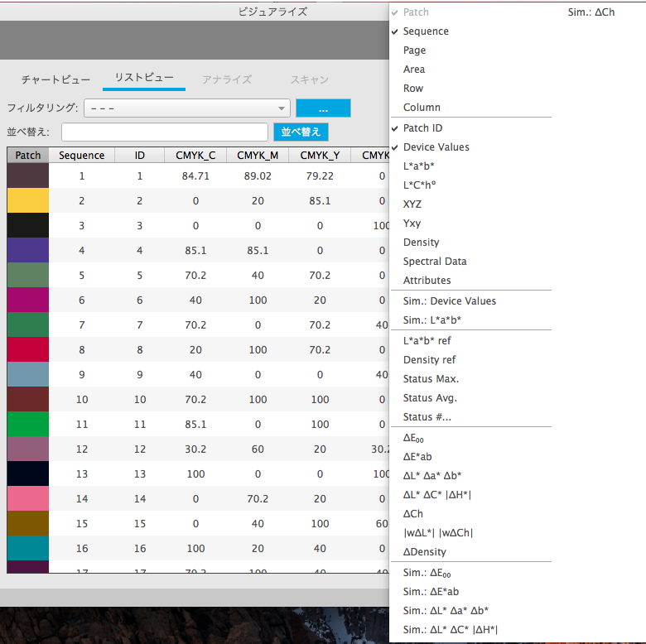Sort by ID column header
The image size is (646, 644).
[140, 156]
